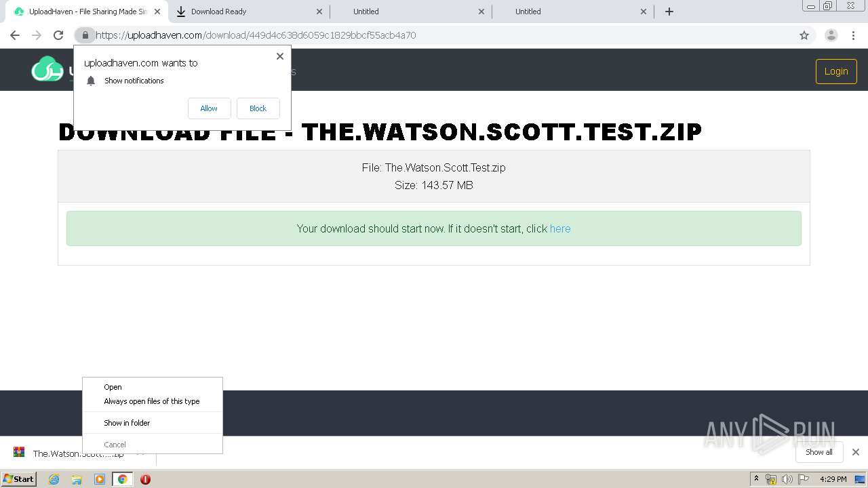Viewport: 868px width, 488px height.
Task: Go back using the browser back arrow
Action: (15, 35)
